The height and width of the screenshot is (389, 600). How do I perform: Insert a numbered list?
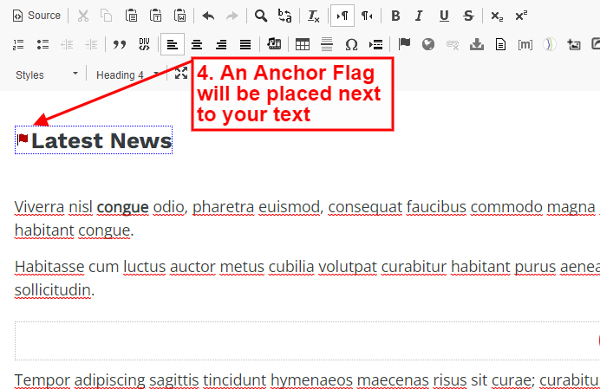[x=18, y=45]
